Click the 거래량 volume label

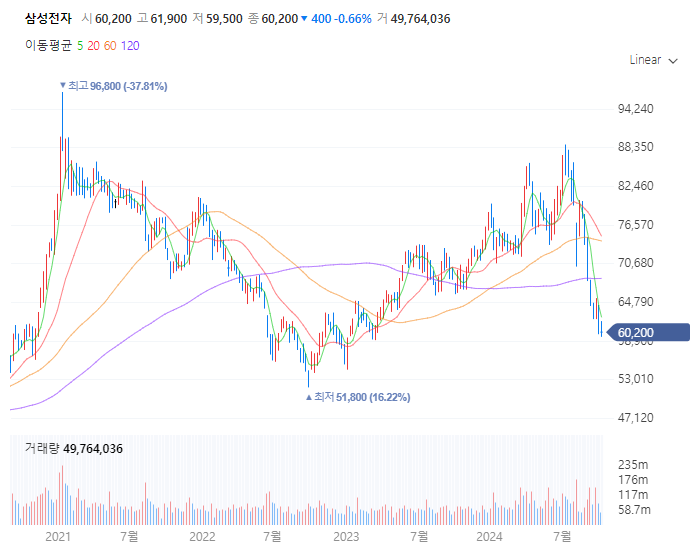[40, 449]
